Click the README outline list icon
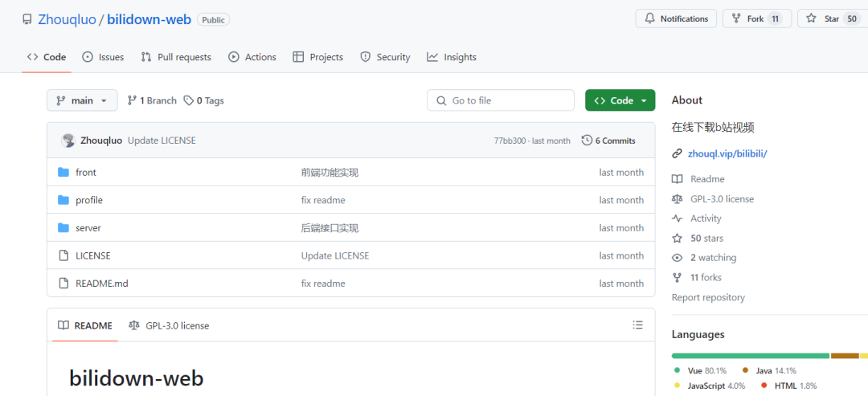Image resolution: width=868 pixels, height=396 pixels. coord(637,325)
